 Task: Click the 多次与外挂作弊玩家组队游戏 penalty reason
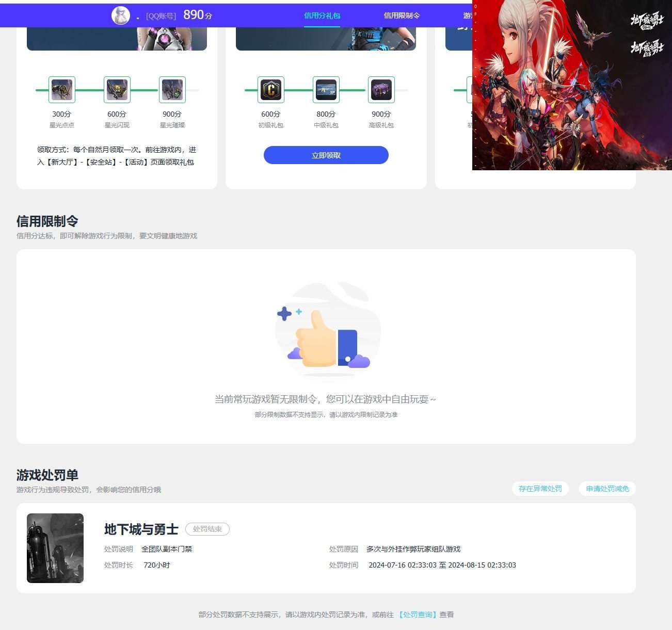click(413, 549)
